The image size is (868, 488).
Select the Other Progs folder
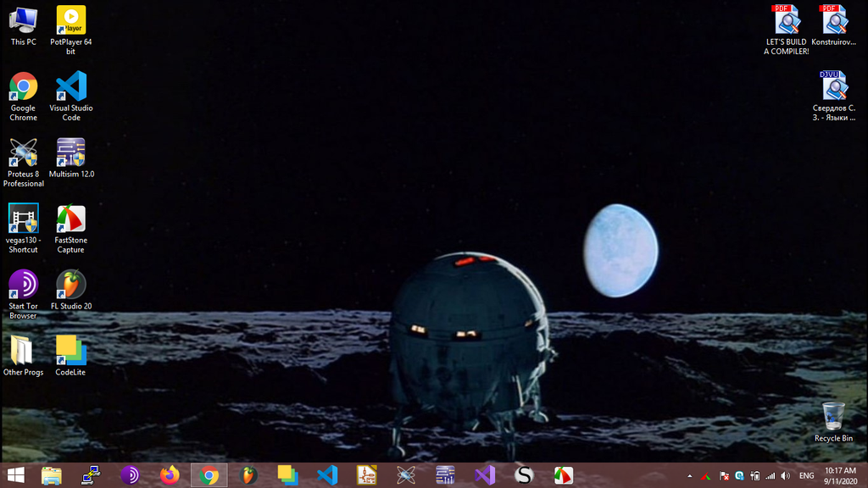(x=23, y=356)
